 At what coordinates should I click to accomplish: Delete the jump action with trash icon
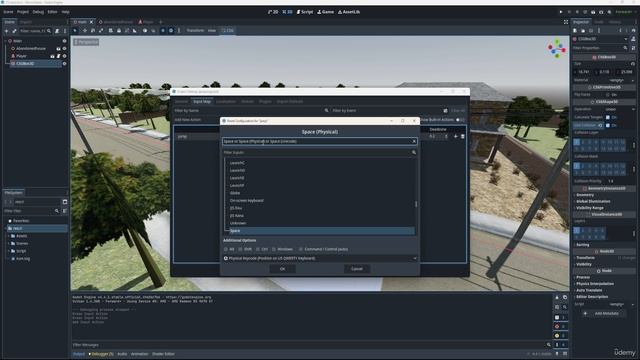click(x=462, y=136)
